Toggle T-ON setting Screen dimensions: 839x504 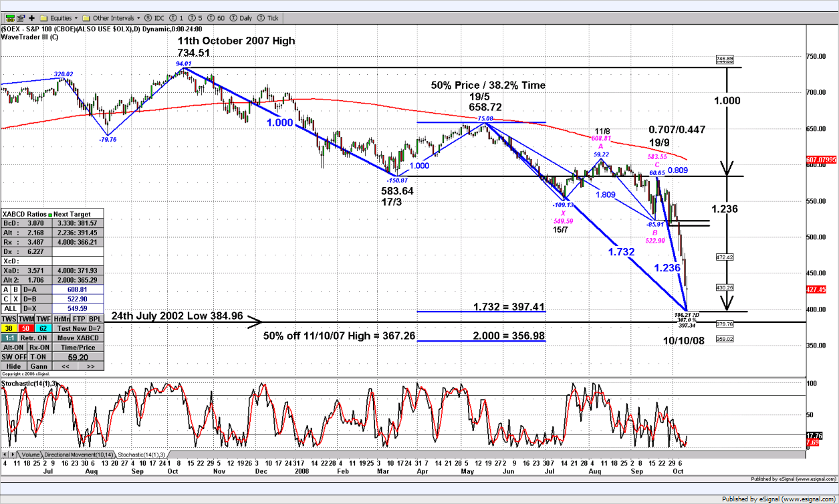point(39,357)
